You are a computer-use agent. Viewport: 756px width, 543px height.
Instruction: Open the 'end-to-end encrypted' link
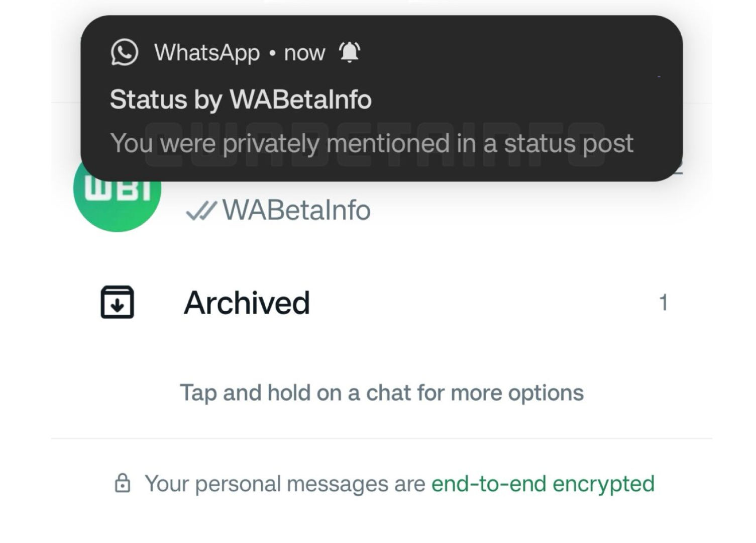click(x=543, y=484)
